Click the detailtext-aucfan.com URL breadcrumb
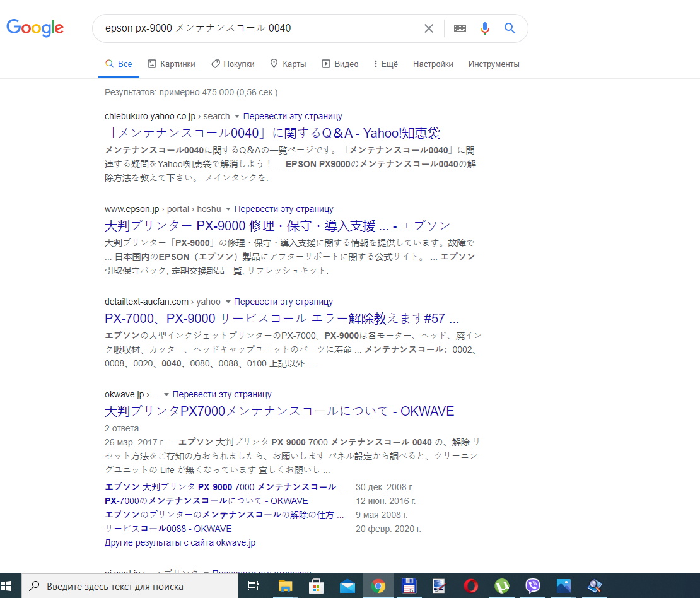700x598 pixels. [163, 302]
